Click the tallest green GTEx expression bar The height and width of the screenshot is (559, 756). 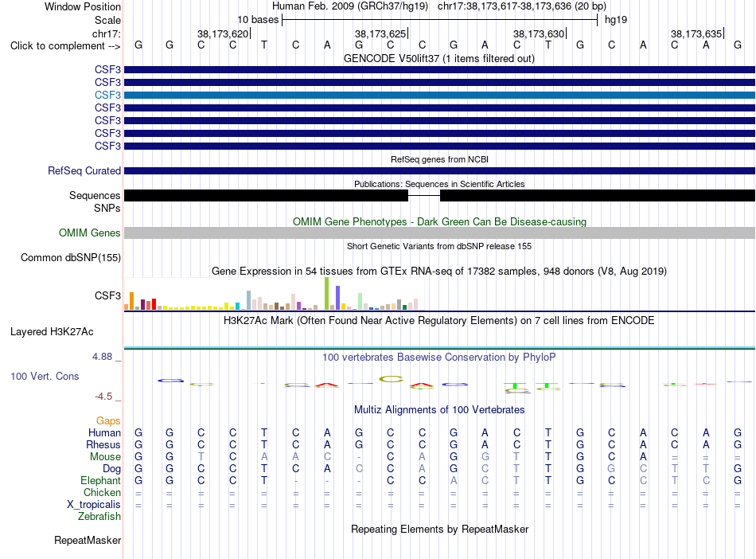326,293
